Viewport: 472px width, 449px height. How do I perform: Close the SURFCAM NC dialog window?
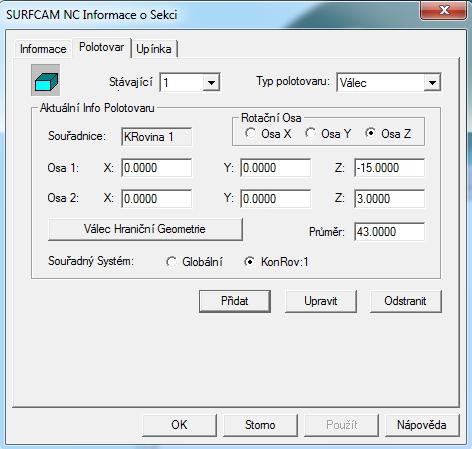444,10
